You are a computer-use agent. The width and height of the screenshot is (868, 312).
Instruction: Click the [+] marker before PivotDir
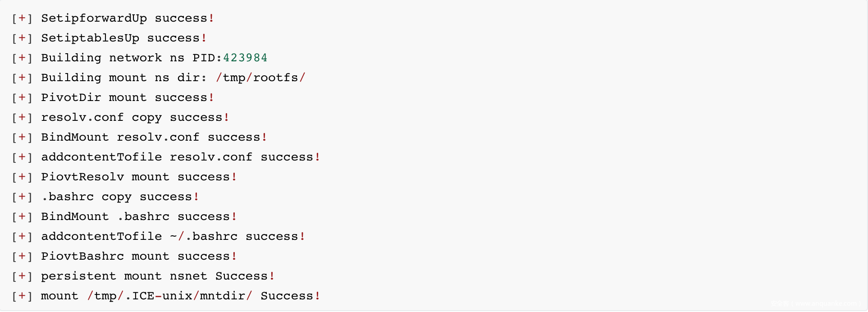point(22,98)
